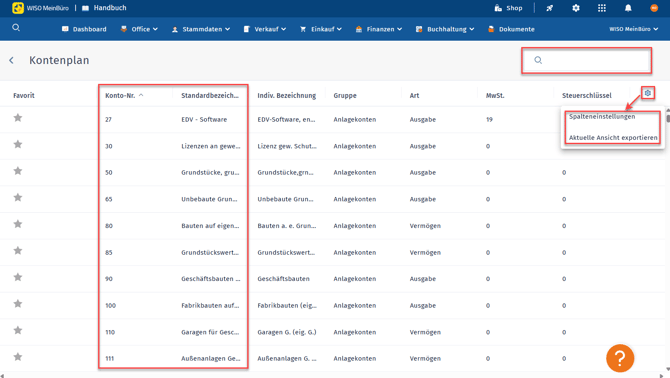Mark account 110 as favorite

click(18, 330)
